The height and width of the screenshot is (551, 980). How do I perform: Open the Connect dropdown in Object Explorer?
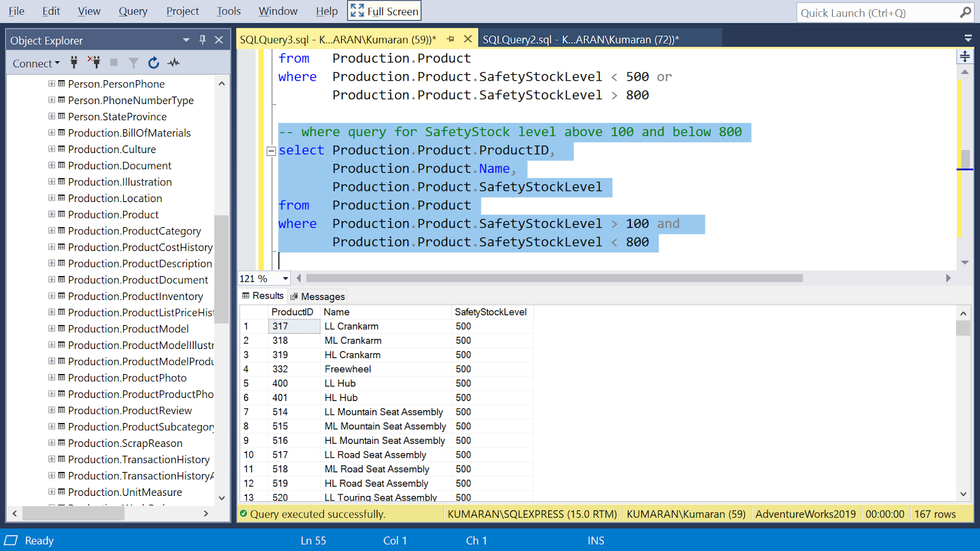point(36,63)
